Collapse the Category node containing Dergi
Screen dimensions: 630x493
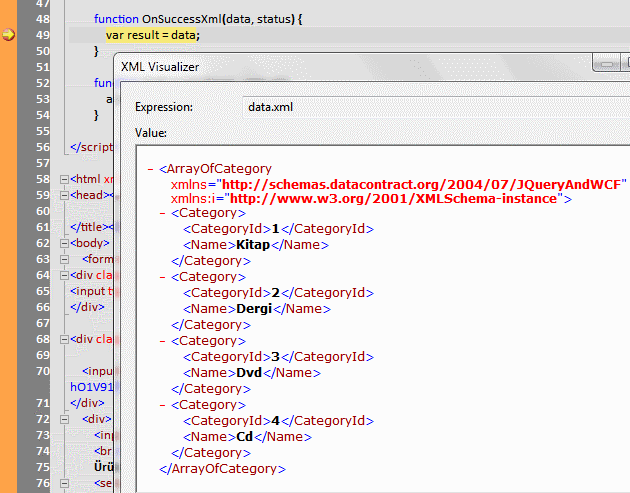[163, 277]
